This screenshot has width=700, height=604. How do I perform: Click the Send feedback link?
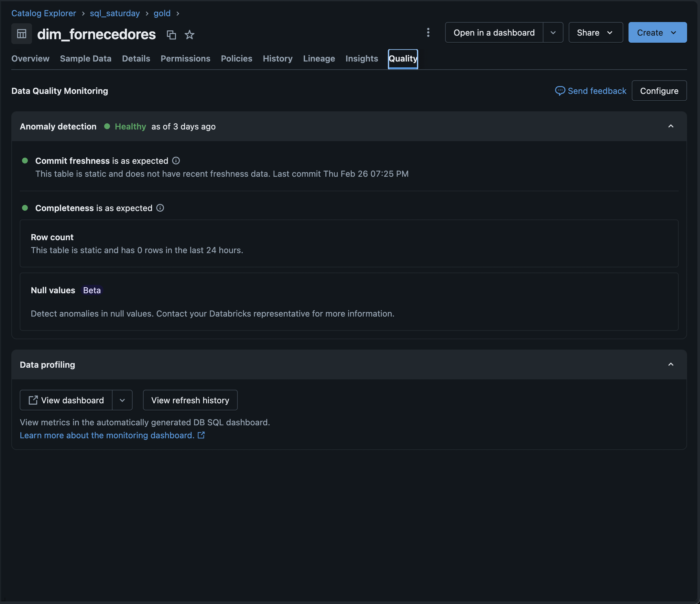point(591,91)
